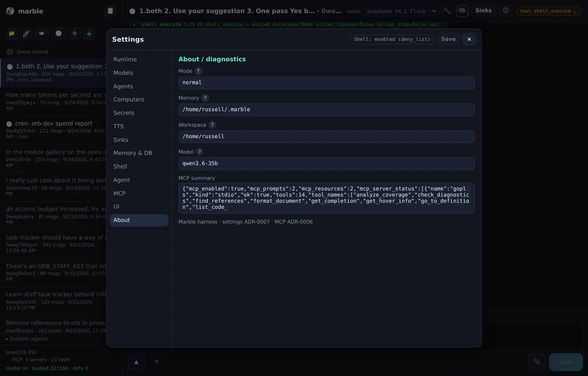Click the Model field qwen3.6-35b
Viewport: 588px width, 376px height.
click(x=326, y=163)
